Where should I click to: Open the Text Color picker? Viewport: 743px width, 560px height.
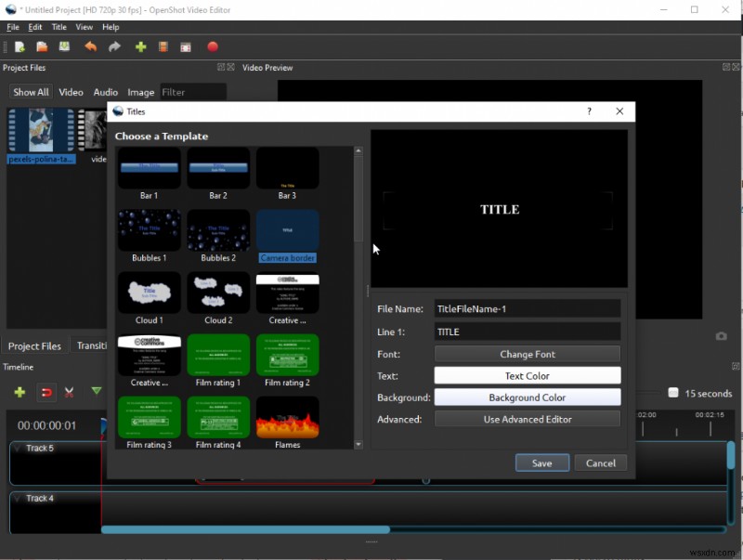coord(527,376)
